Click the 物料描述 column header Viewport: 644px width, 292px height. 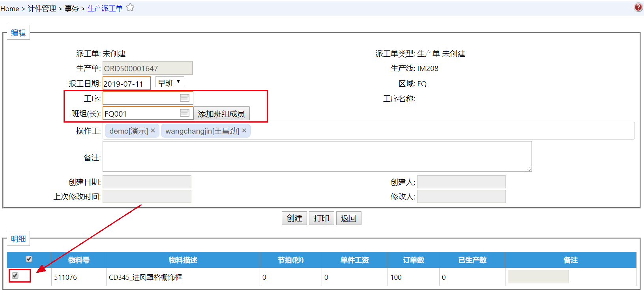click(x=183, y=260)
